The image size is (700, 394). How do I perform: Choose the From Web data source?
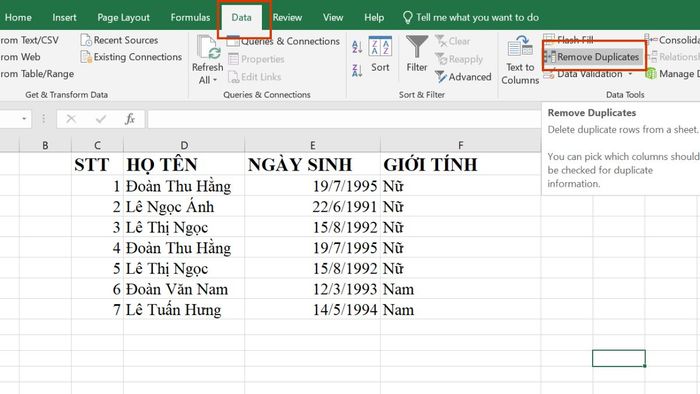[20, 57]
